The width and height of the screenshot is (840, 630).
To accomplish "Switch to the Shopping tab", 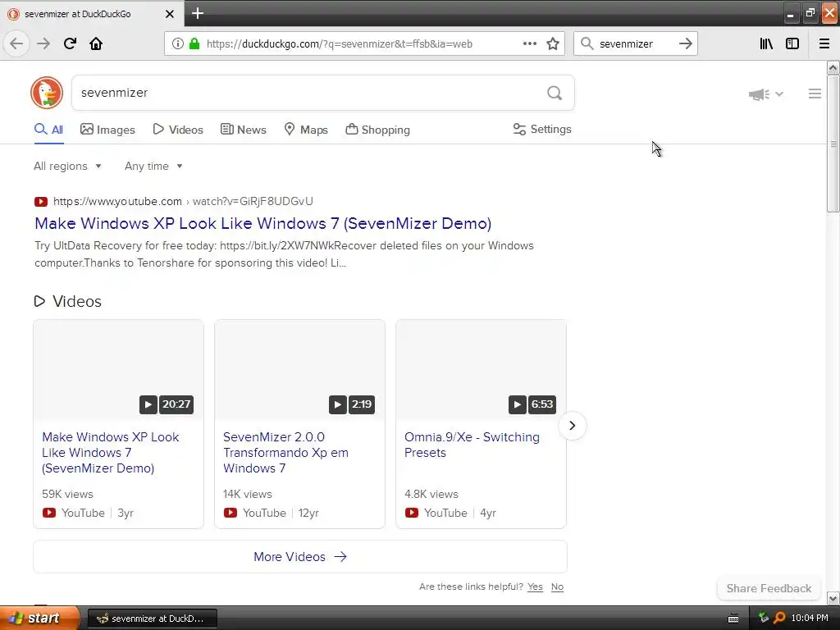I will pos(377,130).
